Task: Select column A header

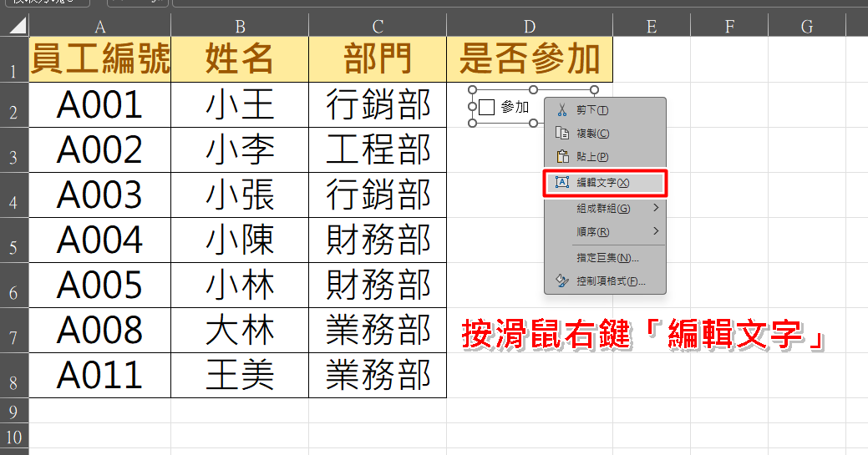Action: coord(100,25)
